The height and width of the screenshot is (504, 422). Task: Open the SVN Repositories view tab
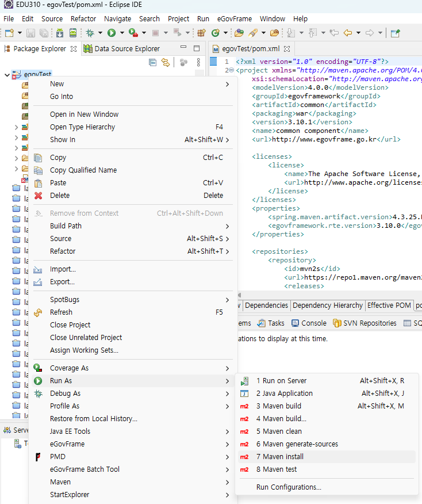(365, 323)
